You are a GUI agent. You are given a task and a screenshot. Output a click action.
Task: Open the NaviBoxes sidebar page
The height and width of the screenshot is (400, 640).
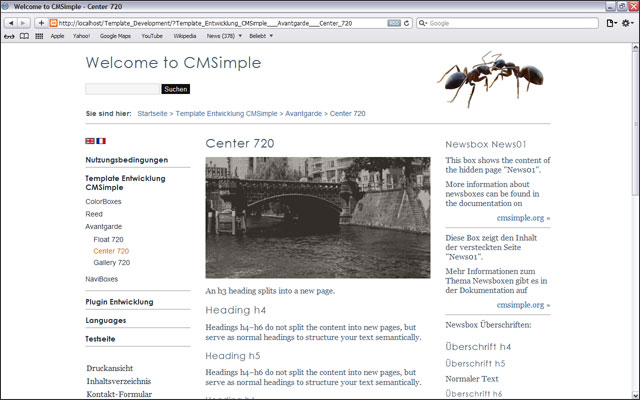(x=102, y=279)
